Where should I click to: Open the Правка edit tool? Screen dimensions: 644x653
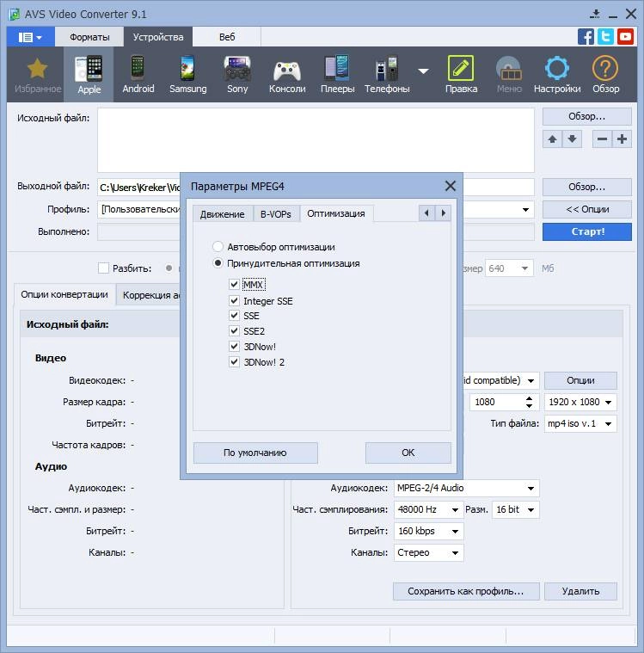pos(461,75)
